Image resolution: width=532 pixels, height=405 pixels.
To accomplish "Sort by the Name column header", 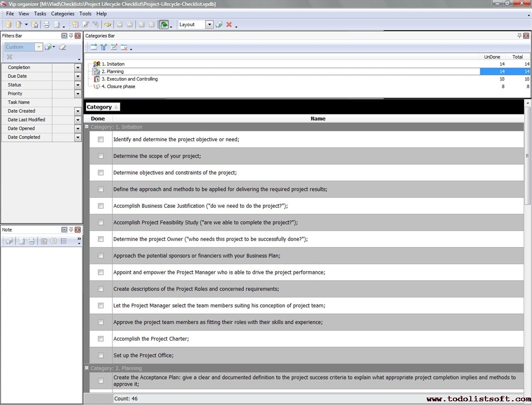I will pos(318,119).
